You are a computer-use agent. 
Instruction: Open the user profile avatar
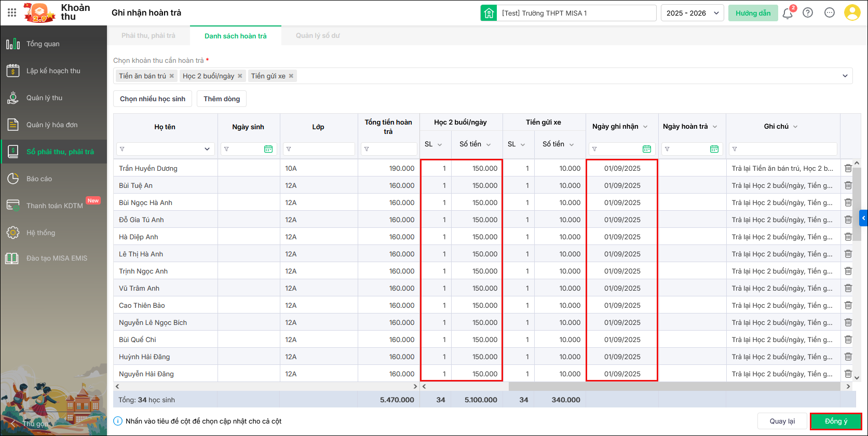852,13
